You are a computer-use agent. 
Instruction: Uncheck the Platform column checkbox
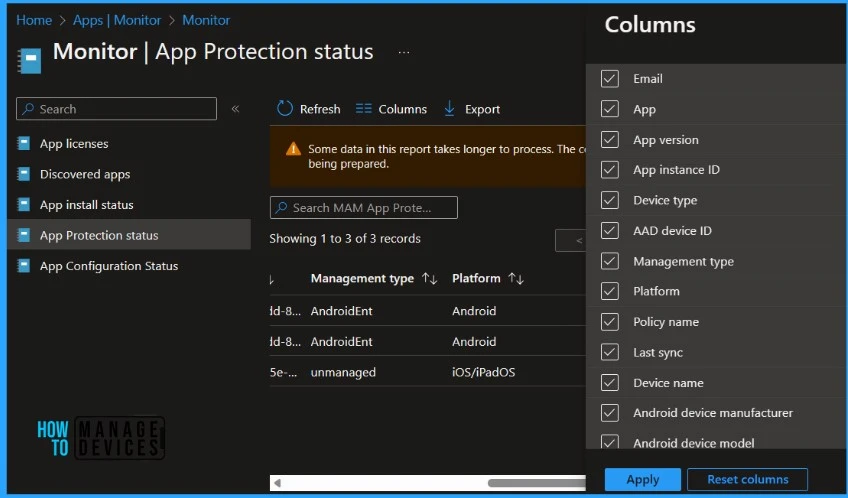tap(610, 291)
